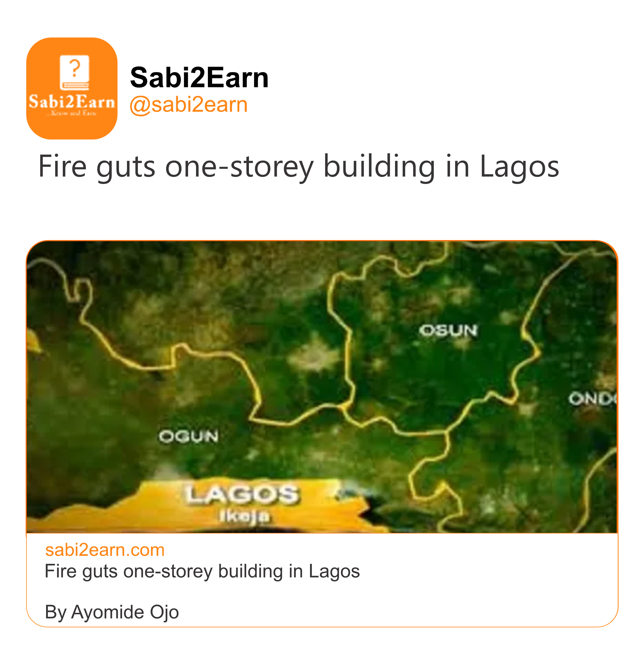Select the large post headline about Lagos fire
Screen dimensions: 644x650
(298, 166)
